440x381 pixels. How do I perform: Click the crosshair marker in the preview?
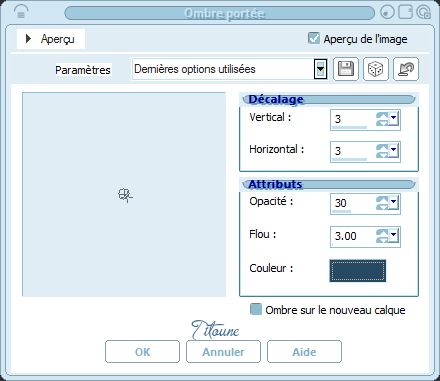125,195
